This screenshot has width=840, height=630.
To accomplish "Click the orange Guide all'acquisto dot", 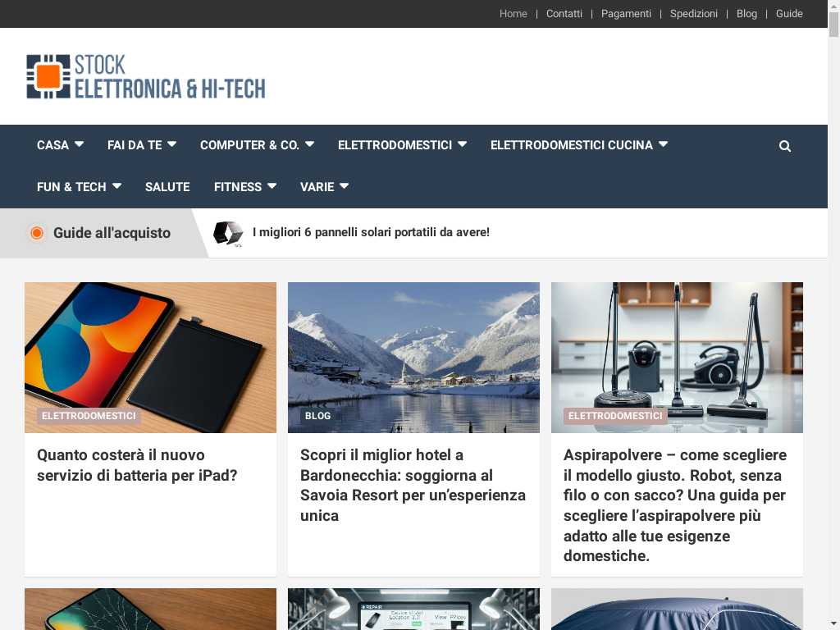I will click(37, 232).
